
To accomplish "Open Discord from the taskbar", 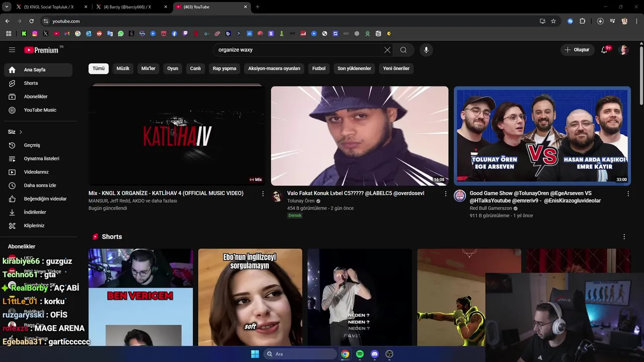I will [374, 354].
